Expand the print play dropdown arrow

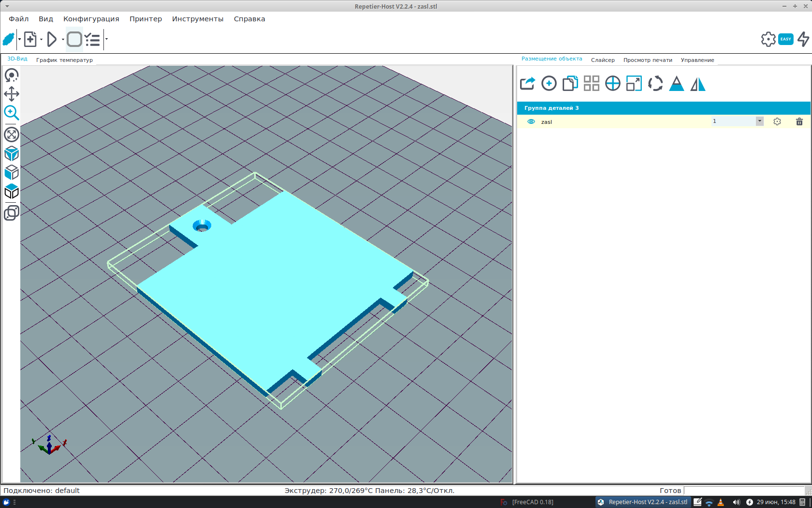click(x=63, y=39)
